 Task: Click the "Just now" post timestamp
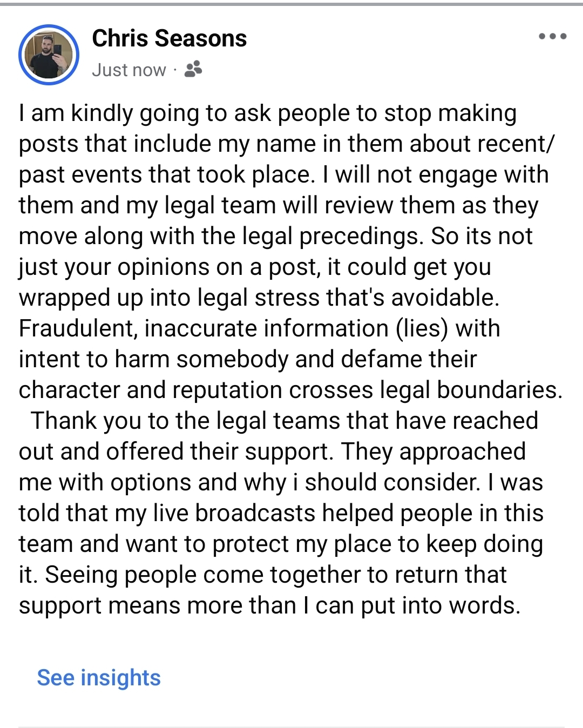coord(129,70)
